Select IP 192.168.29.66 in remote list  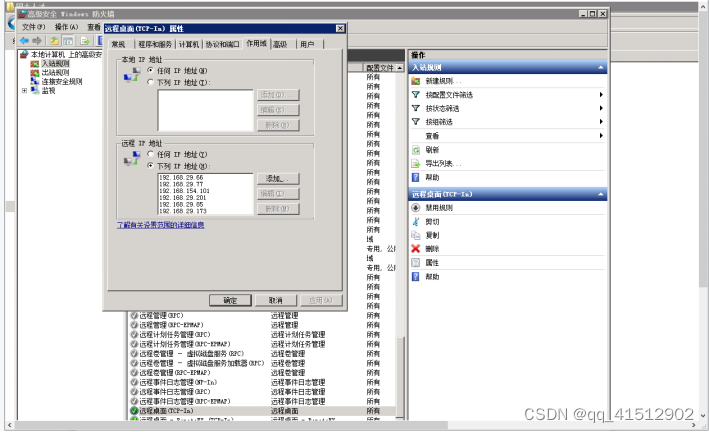click(x=181, y=178)
